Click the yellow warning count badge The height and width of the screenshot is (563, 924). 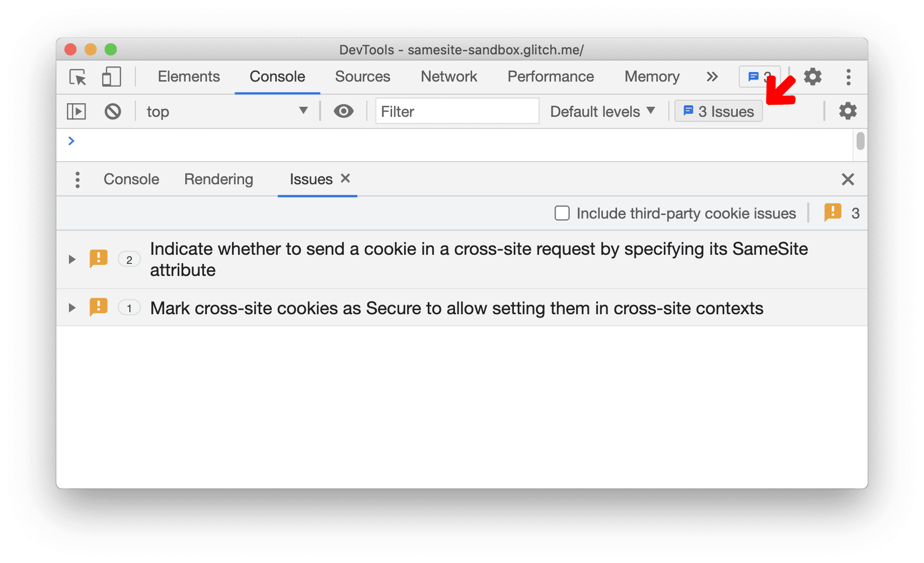833,213
